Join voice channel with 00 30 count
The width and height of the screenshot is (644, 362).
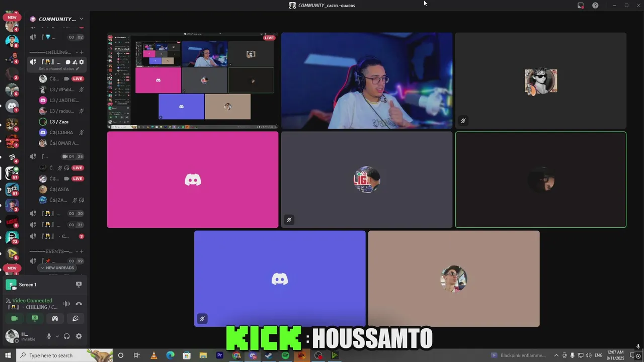coord(57,214)
